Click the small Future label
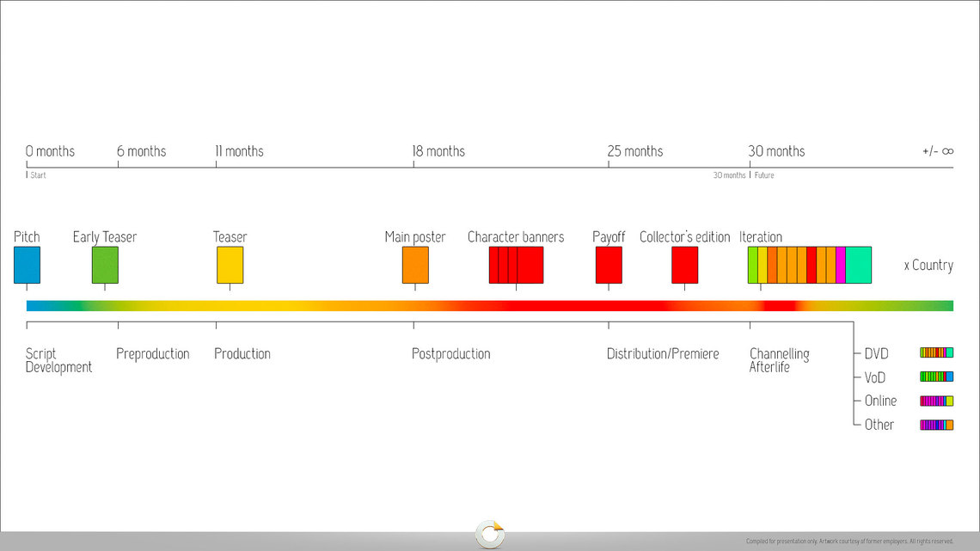Viewport: 980px width, 551px height. pos(763,175)
